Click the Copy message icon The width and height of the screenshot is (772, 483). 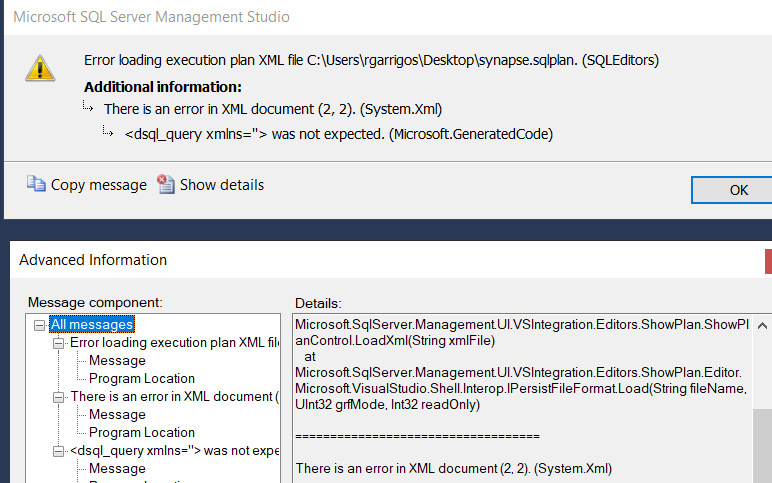(x=36, y=184)
